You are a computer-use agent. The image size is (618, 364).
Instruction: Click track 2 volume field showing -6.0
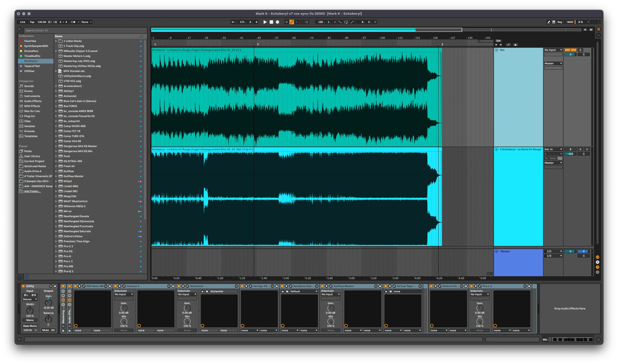570,154
